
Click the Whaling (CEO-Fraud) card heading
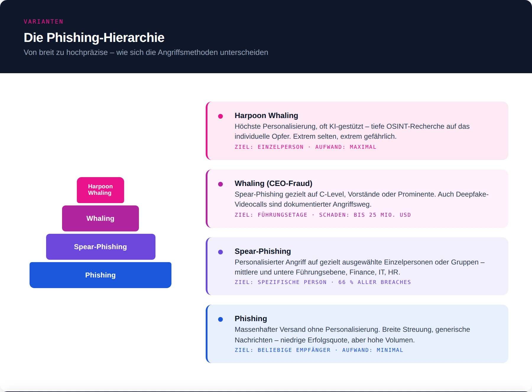point(273,183)
